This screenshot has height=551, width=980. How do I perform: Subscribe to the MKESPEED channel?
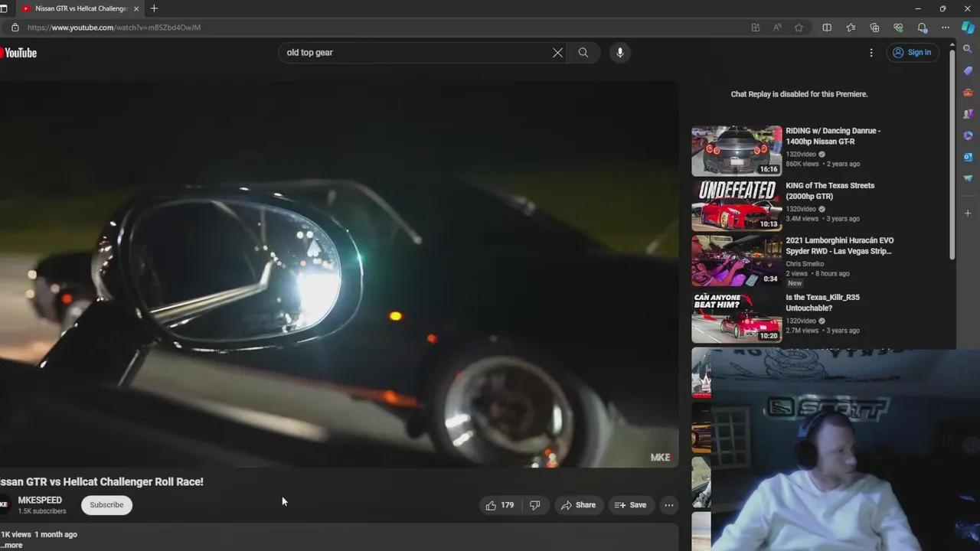pyautogui.click(x=106, y=504)
